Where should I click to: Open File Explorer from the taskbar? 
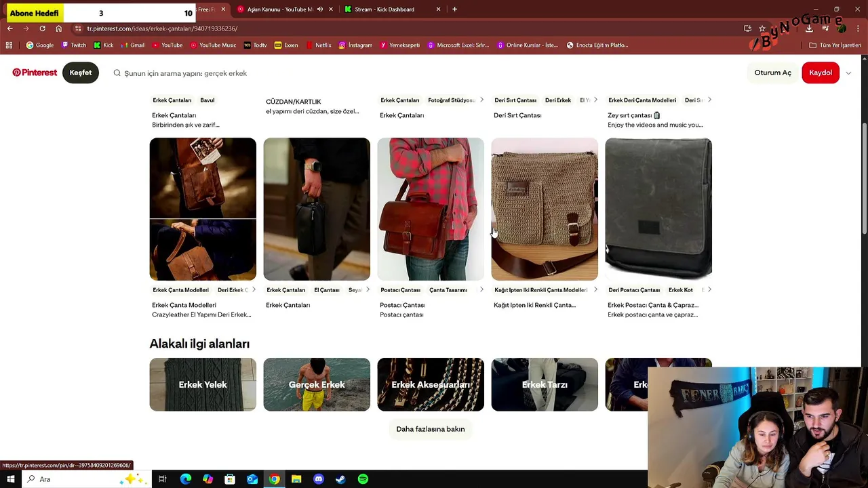point(296,479)
